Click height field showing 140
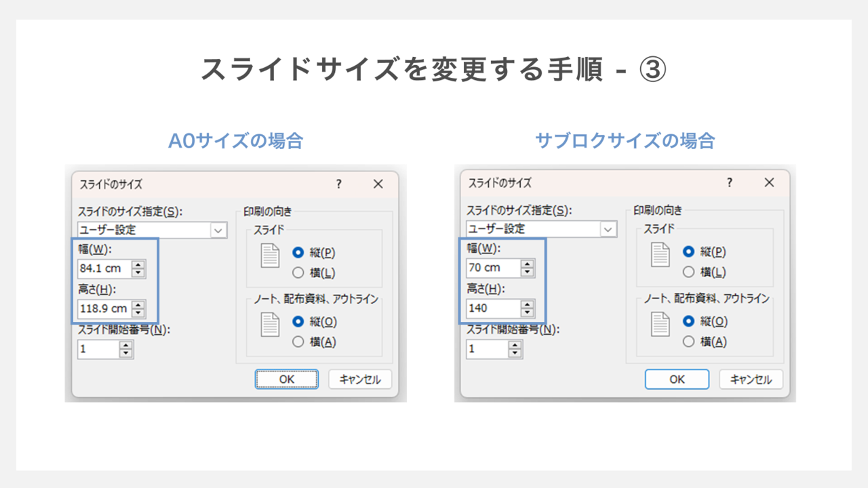 click(494, 308)
